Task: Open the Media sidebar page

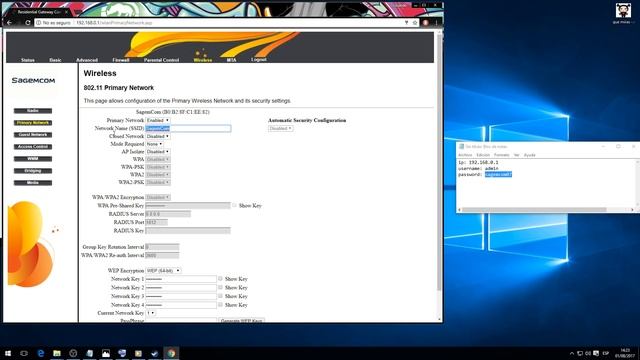Action: tap(33, 183)
